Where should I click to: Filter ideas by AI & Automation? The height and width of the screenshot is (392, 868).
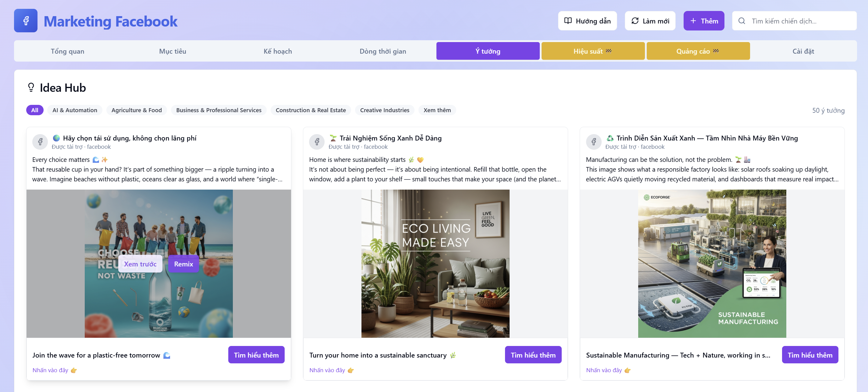click(75, 110)
